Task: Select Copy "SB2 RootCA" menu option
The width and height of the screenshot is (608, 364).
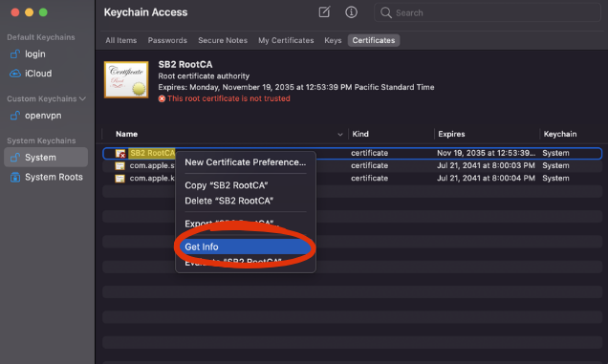Action: pyautogui.click(x=227, y=185)
